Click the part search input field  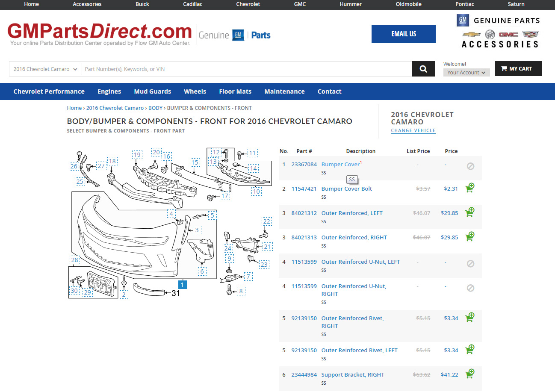[x=247, y=69]
